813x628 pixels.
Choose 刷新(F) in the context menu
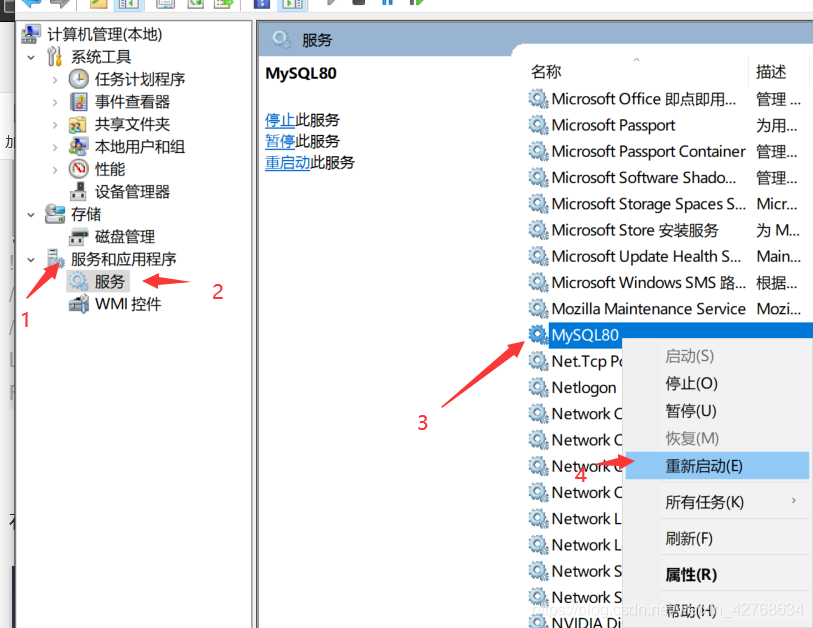tap(716, 538)
